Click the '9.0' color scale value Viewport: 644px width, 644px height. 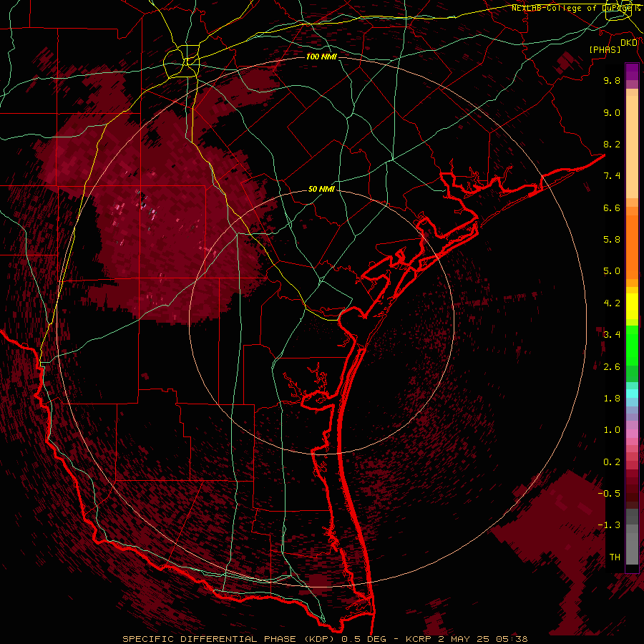pyautogui.click(x=612, y=112)
